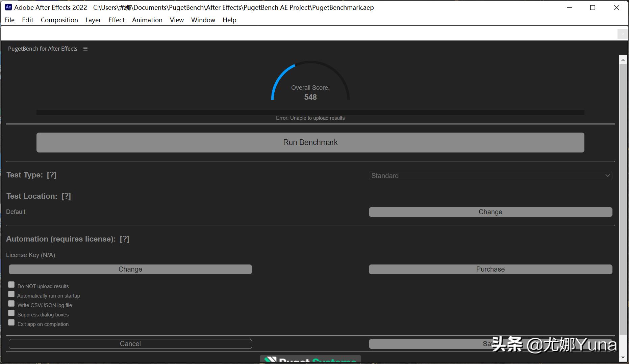Open the View menu
The width and height of the screenshot is (629, 364).
(x=177, y=20)
